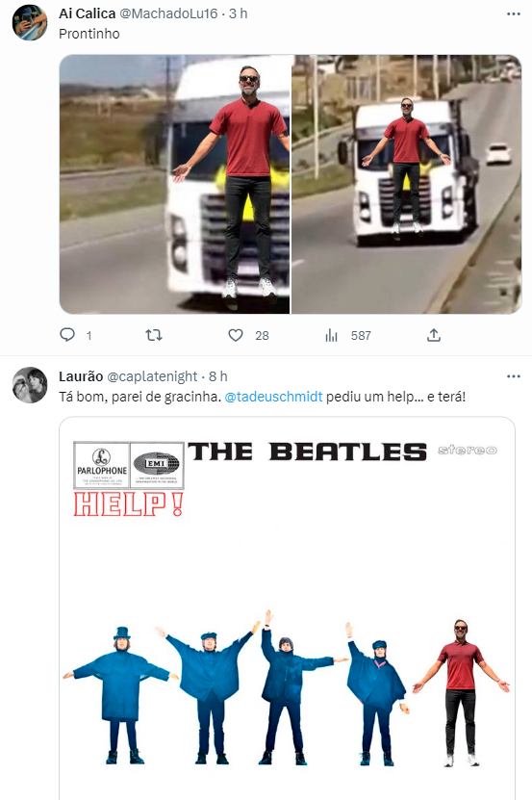Like the tweet with 28 likes
Viewport: 532px width, 800px height.
235,335
